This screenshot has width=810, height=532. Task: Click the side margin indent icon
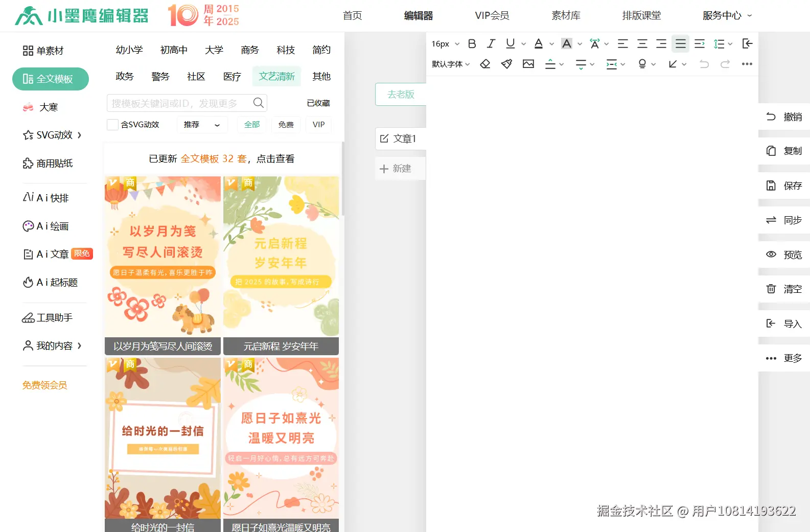pos(611,64)
